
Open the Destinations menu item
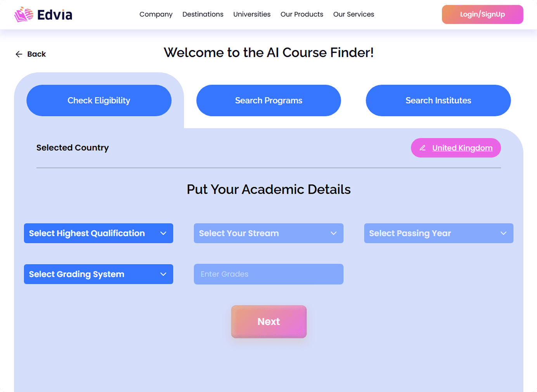point(203,14)
